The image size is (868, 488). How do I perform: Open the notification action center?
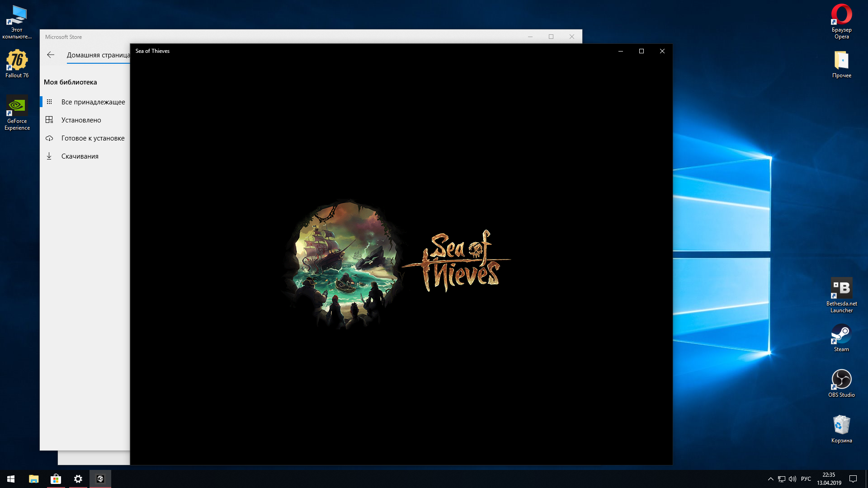(853, 479)
